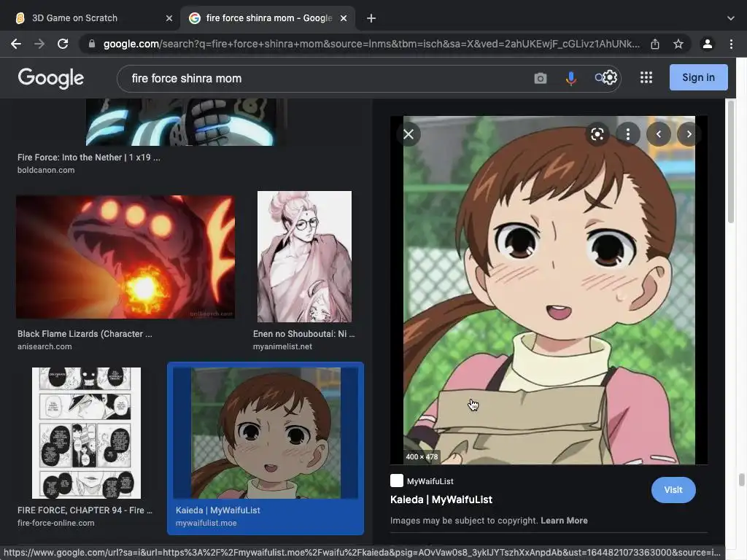Open the Enen no Shouboutai thumbnail

click(x=304, y=257)
